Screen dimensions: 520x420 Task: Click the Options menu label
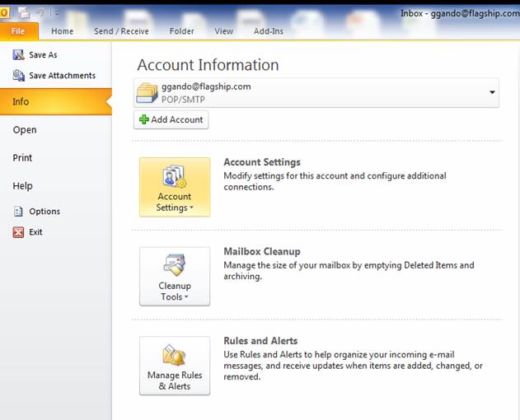pyautogui.click(x=45, y=211)
